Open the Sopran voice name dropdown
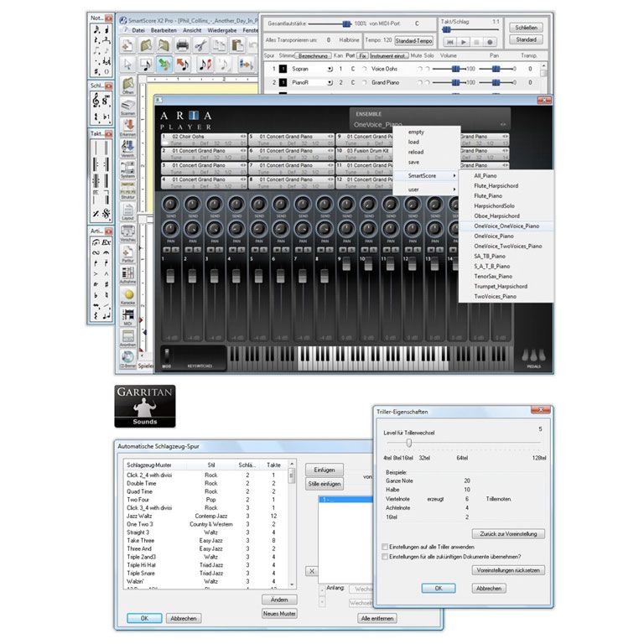The height and width of the screenshot is (644, 644). pyautogui.click(x=330, y=69)
